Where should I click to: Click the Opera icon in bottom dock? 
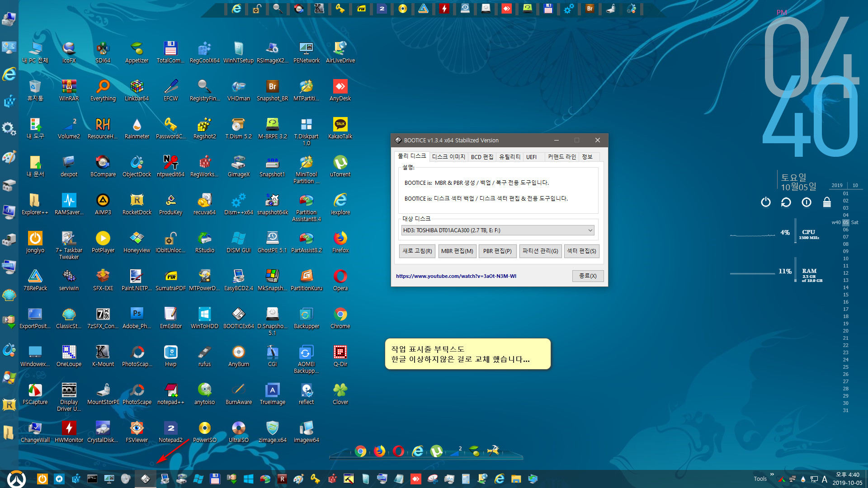pos(398,451)
